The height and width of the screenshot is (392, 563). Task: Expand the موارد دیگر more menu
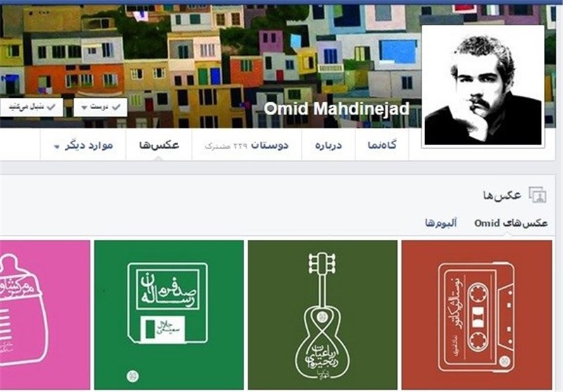(x=83, y=146)
